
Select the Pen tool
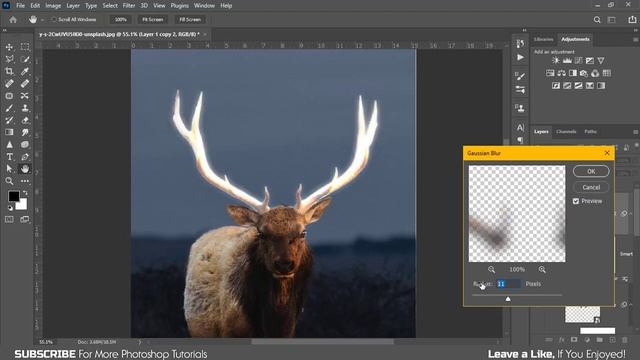25,157
